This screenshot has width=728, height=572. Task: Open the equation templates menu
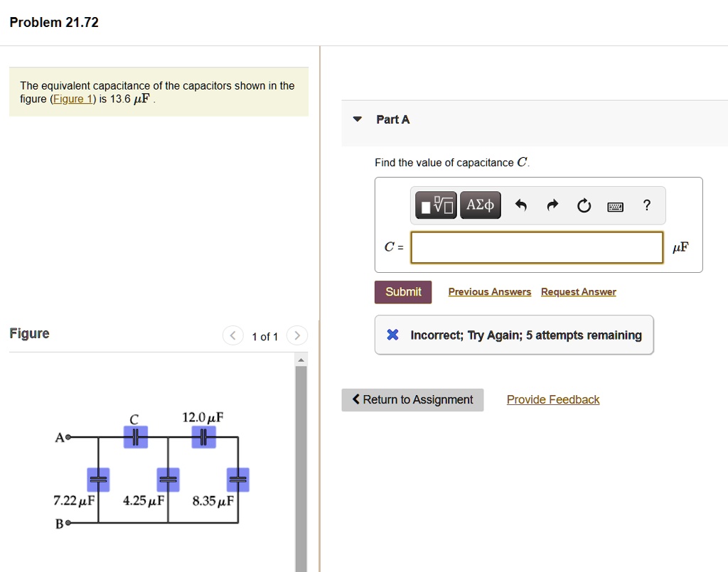(435, 205)
